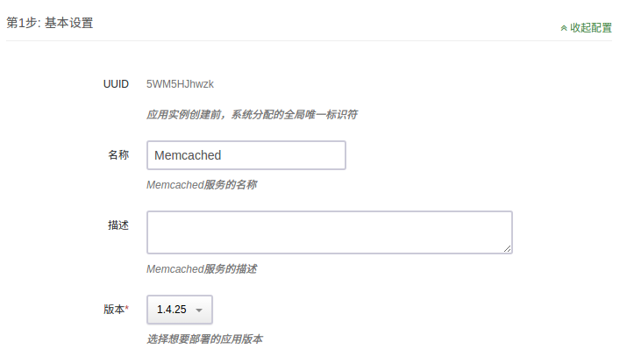This screenshot has width=627, height=364.
Task: Open the 版本 dropdown showing 1.4.25
Action: tap(179, 310)
